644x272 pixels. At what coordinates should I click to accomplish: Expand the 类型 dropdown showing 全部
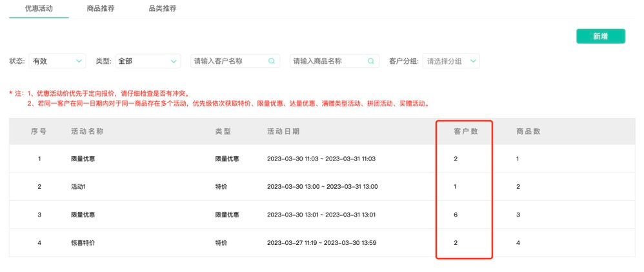(148, 61)
